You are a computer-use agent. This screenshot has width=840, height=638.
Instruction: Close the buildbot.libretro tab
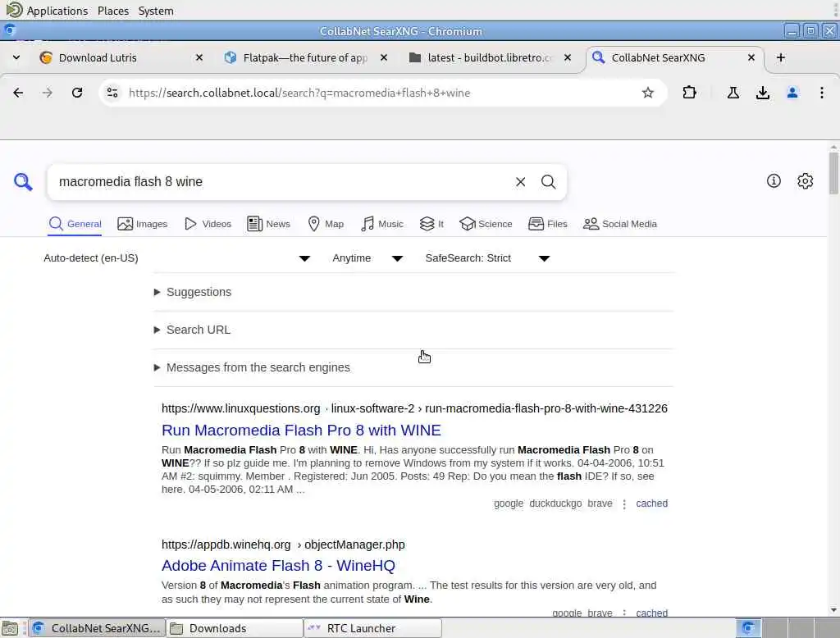click(568, 57)
